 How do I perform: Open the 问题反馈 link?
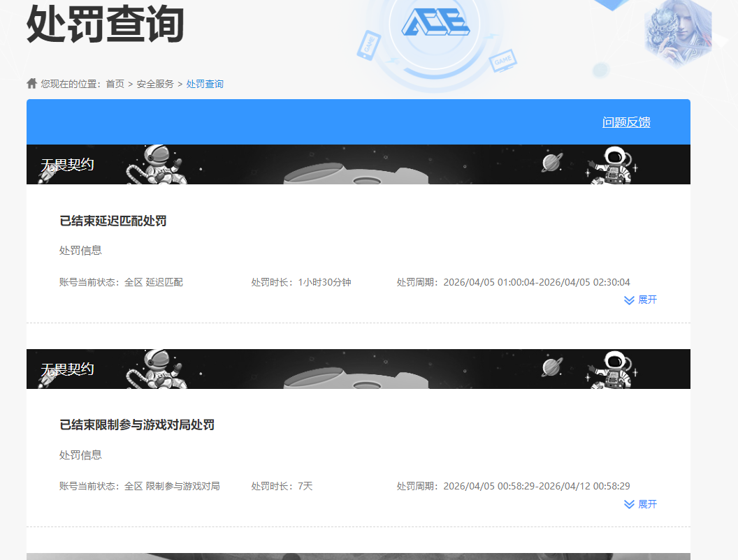[626, 122]
